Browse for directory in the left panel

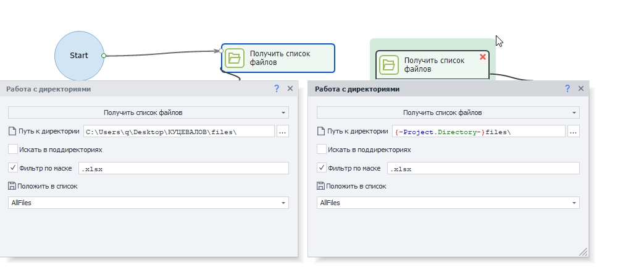pyautogui.click(x=283, y=131)
